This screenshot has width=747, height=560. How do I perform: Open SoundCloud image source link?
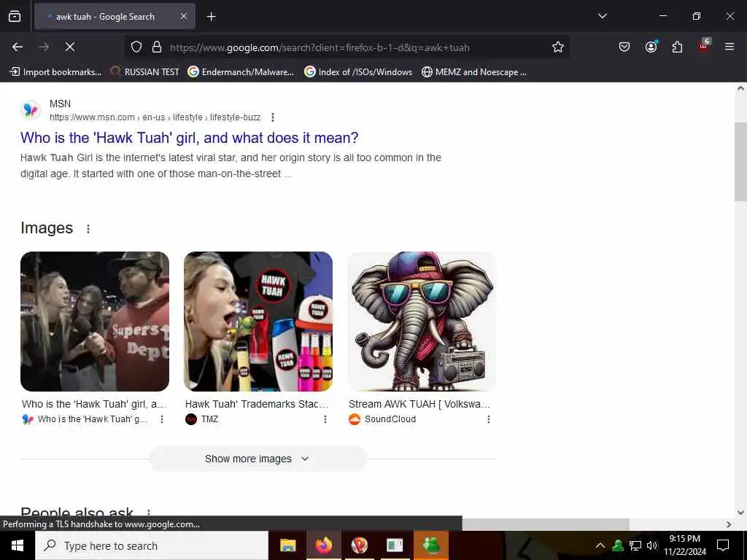[x=382, y=419]
